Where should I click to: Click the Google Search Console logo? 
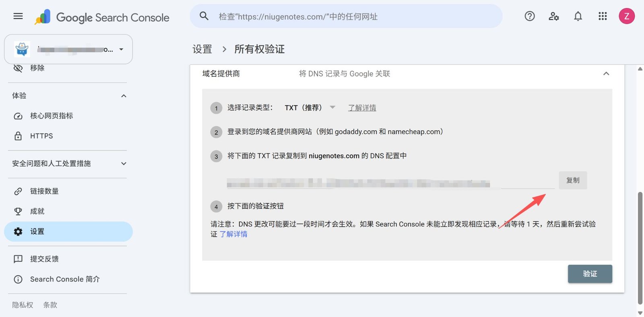[x=102, y=17]
